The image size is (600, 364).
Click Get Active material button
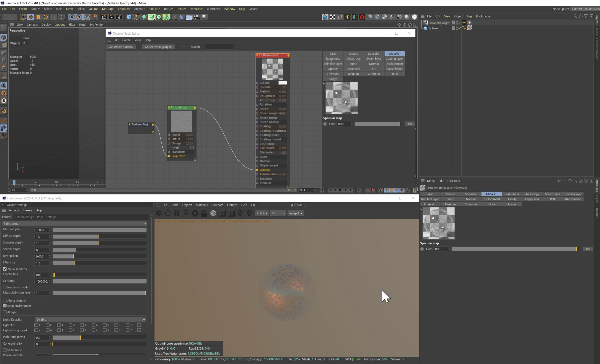(121, 47)
